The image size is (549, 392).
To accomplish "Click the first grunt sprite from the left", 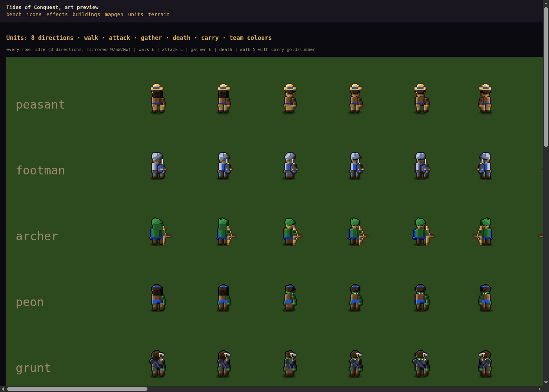I will (x=158, y=364).
